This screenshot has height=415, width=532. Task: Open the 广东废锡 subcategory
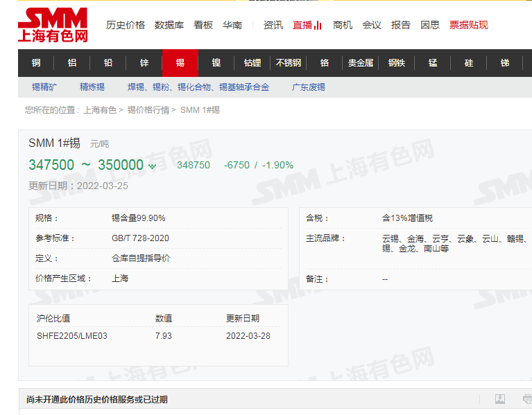click(309, 87)
